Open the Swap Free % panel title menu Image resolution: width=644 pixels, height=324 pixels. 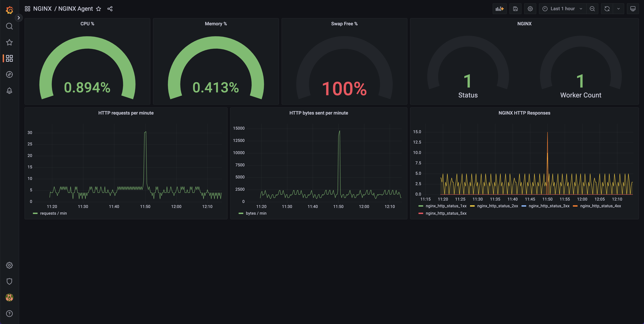coord(344,24)
